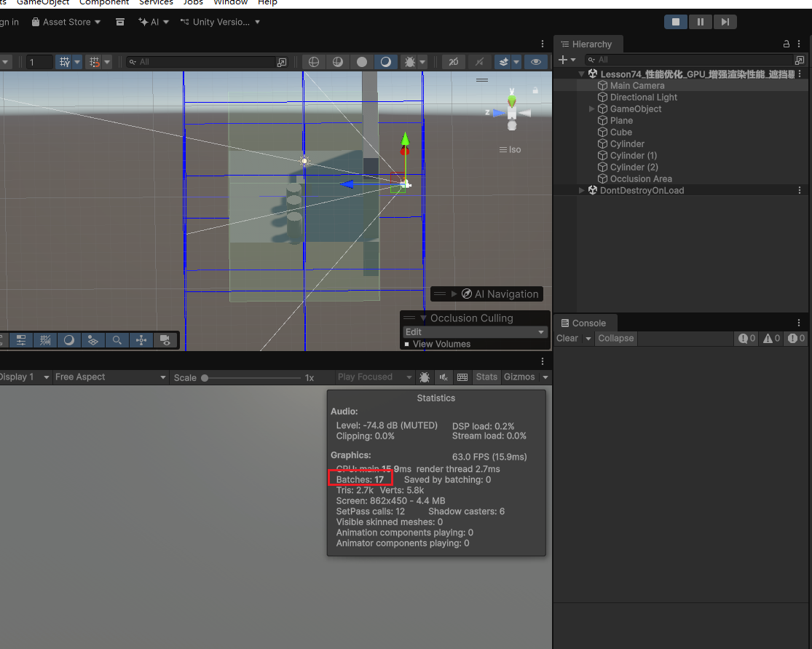Open the Occlusion Culling Edit dropdown
812x649 pixels.
475,332
